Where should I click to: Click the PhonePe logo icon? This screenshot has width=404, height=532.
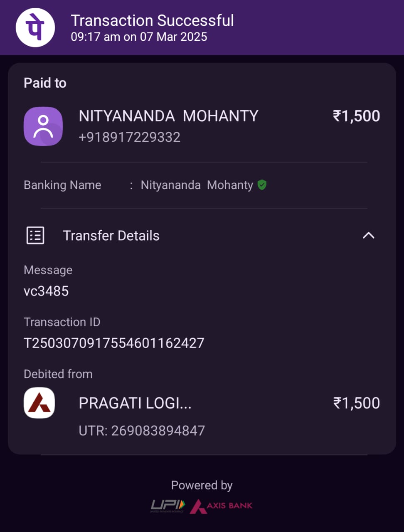pos(35,27)
